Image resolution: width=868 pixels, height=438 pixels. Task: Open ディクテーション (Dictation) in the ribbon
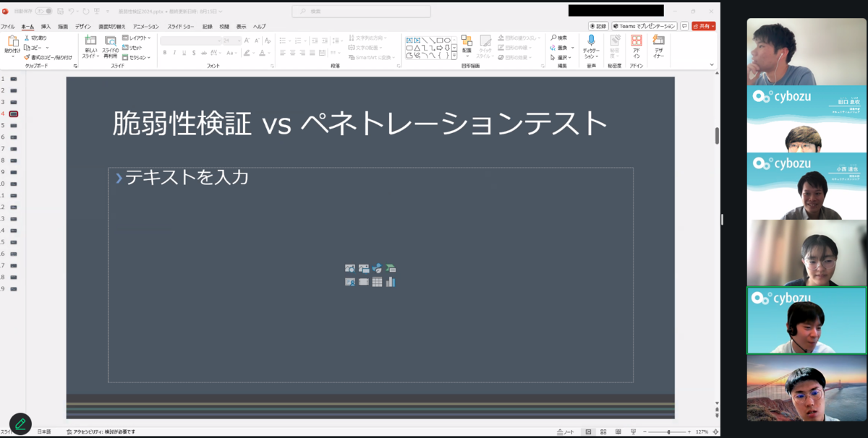point(592,42)
